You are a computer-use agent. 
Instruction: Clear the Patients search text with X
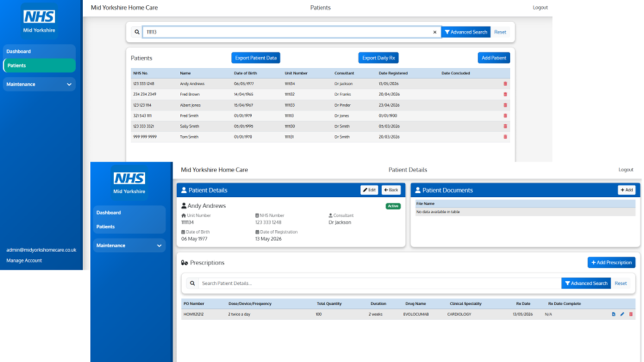tap(435, 32)
